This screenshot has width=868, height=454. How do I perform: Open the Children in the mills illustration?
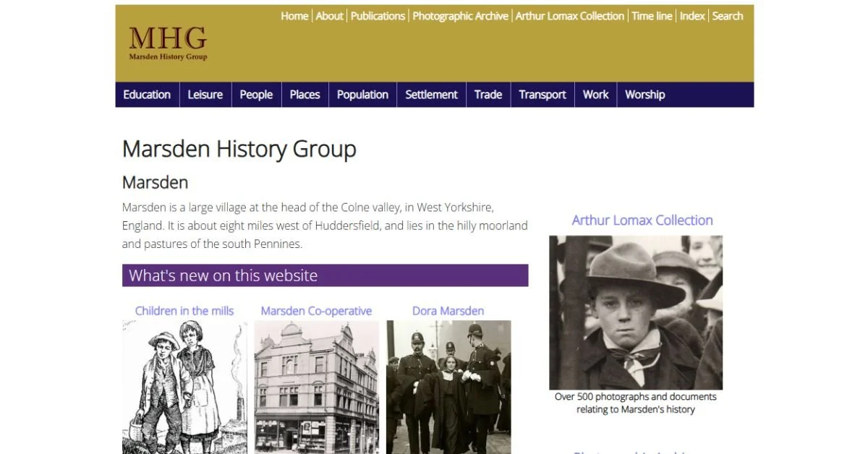184,387
